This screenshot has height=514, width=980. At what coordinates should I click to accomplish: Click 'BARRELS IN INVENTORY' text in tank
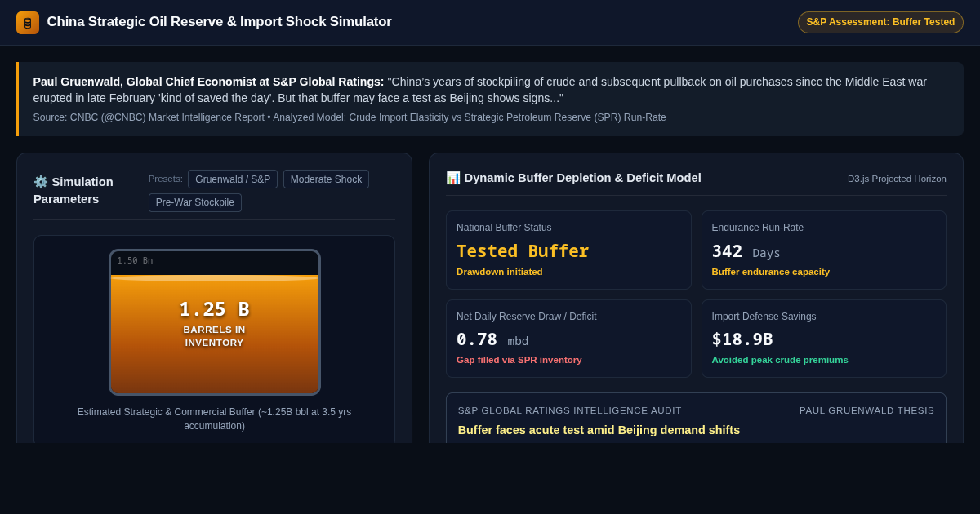215,336
